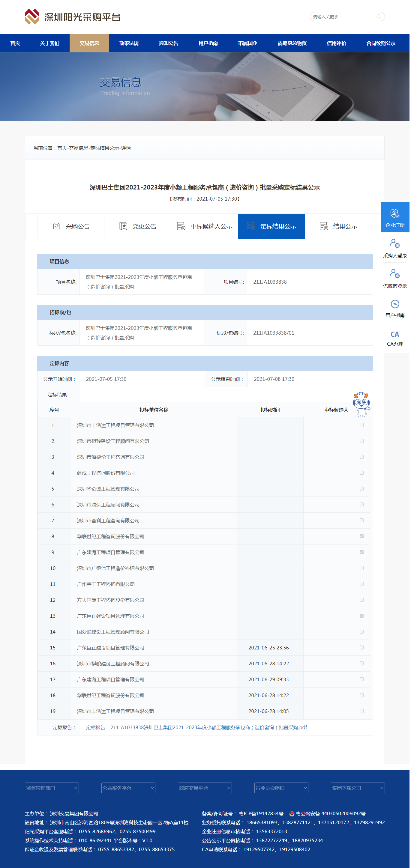The height and width of the screenshot is (868, 420).
Task: Click the 中标候选人公示 document icon
Action: pyautogui.click(x=181, y=226)
